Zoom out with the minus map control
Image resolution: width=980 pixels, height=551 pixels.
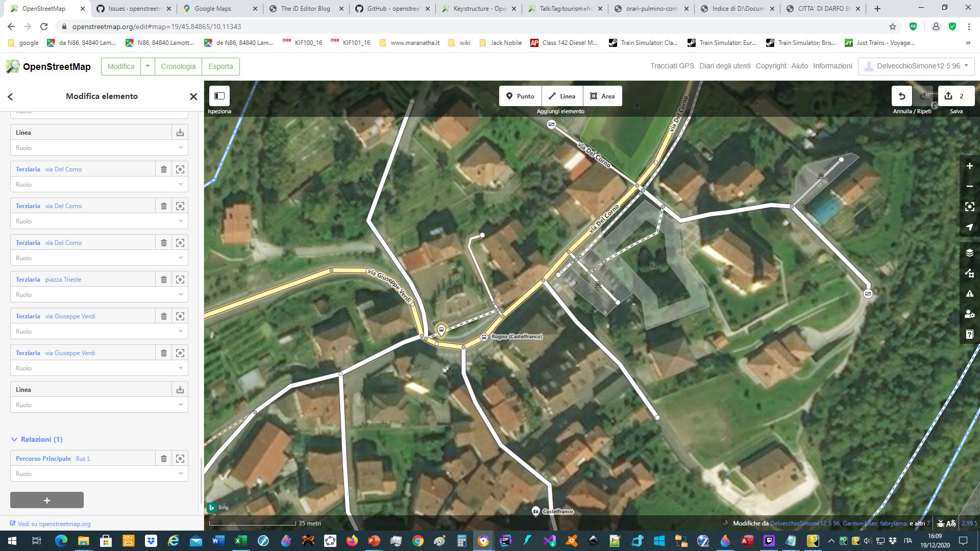(970, 186)
